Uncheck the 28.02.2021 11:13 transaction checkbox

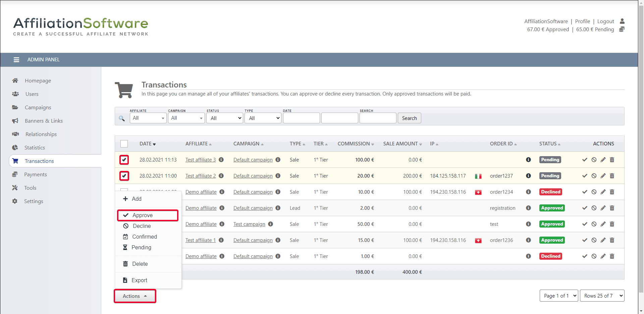coord(124,160)
